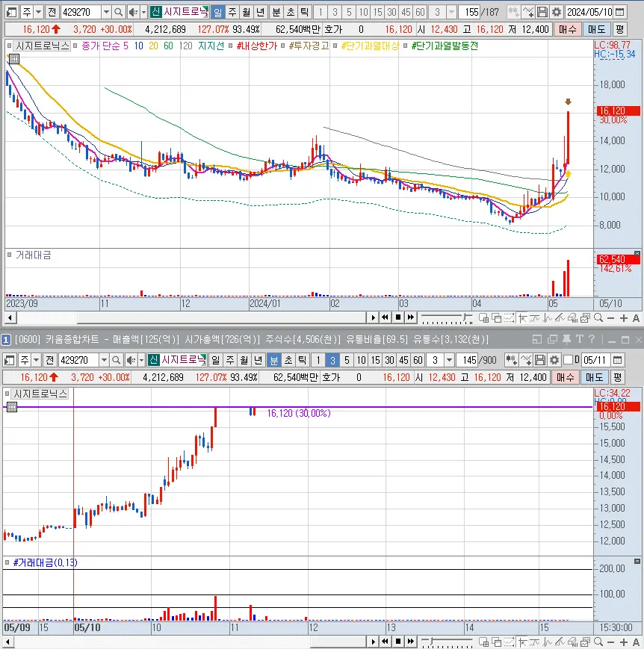The width and height of the screenshot is (644, 649).
Task: Select 일 (daily) period in upper chart
Action: [x=217, y=12]
